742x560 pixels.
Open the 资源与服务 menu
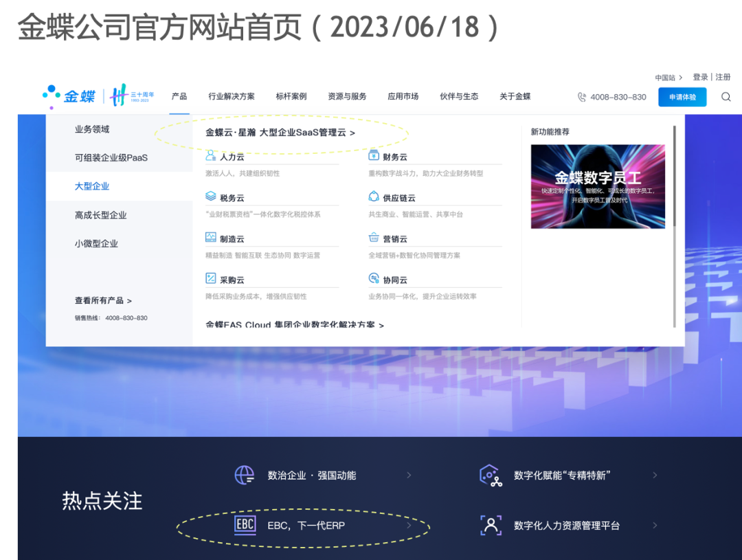pos(347,97)
